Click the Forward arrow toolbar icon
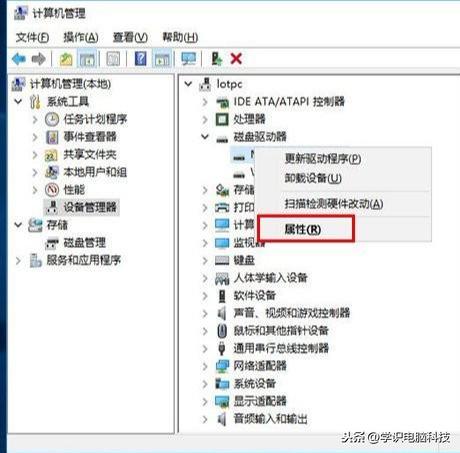 click(x=39, y=59)
